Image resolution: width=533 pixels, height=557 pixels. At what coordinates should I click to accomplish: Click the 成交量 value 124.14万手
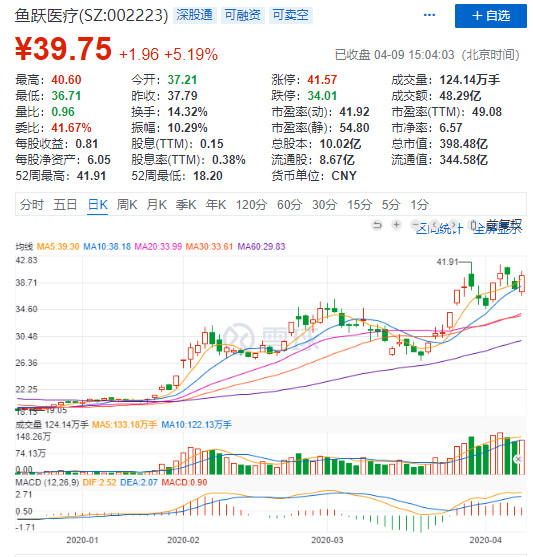[x=469, y=80]
